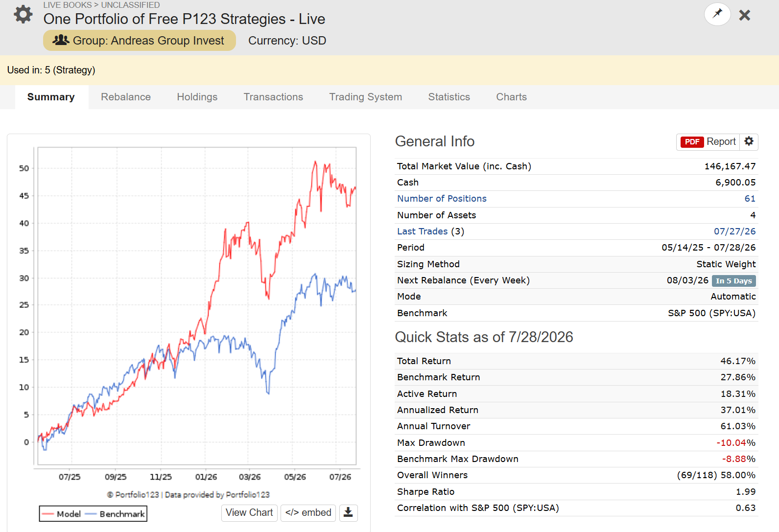Screen dimensions: 779x532
Task: Switch to the Charts tab
Action: click(x=511, y=97)
